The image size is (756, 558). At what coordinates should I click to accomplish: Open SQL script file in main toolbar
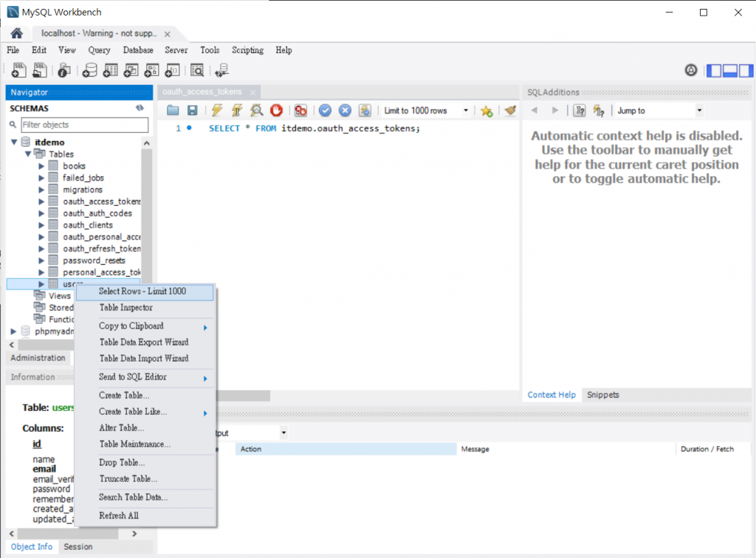[x=40, y=70]
